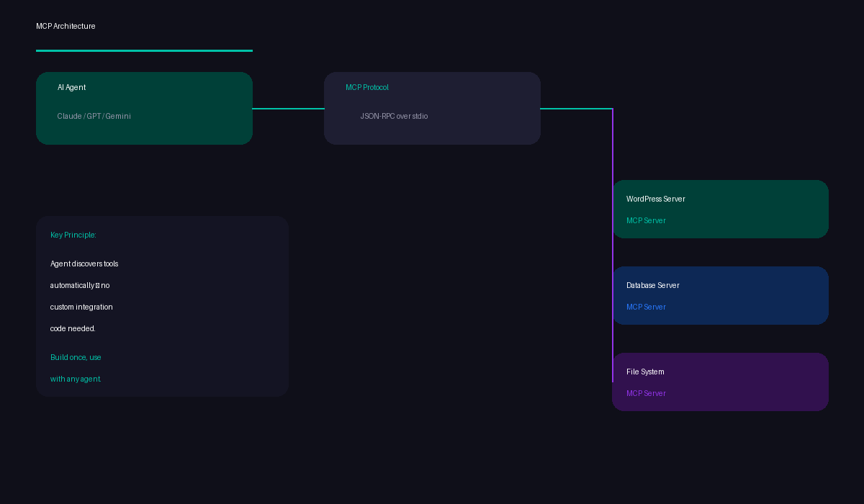
Task: Click the 'Key Principle:' heading
Action: (x=73, y=235)
